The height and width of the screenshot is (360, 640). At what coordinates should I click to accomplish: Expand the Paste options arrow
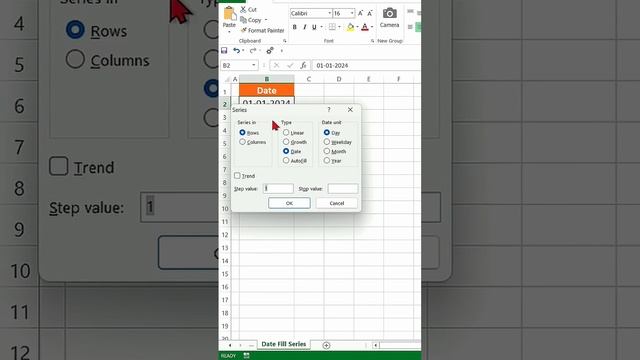click(229, 31)
